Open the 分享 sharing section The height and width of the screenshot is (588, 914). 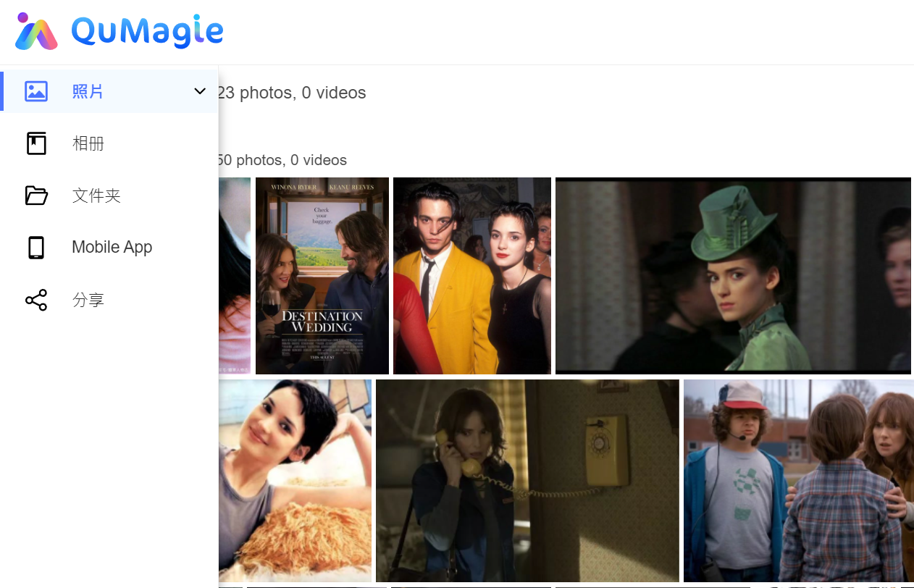pos(109,300)
